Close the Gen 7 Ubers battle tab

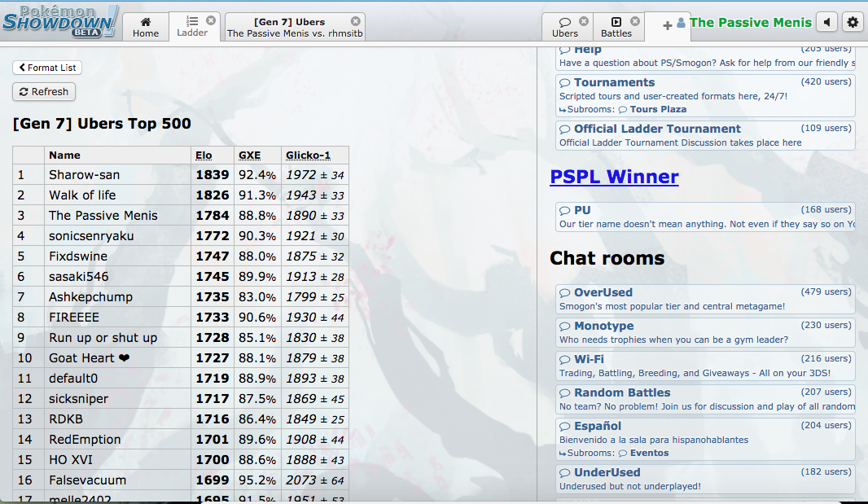click(x=355, y=21)
